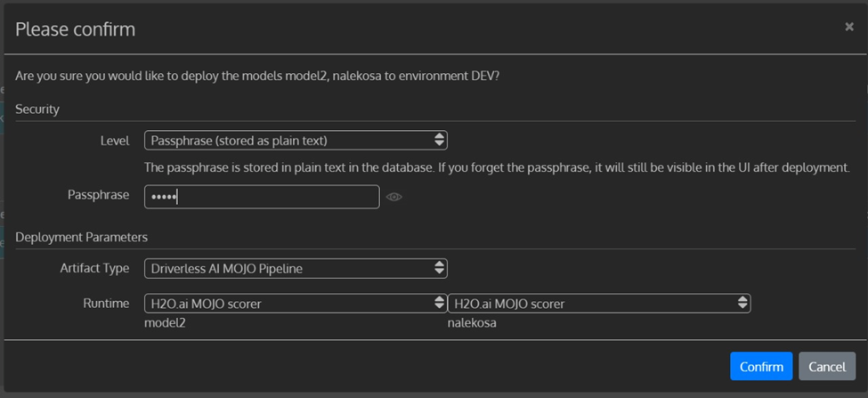Click the Deployment Parameters section heading
The image size is (868, 398).
point(81,237)
